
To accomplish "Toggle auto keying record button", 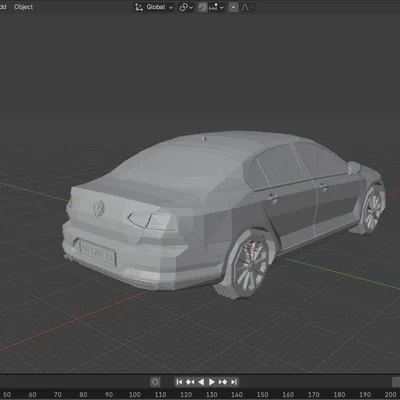I will point(155,382).
